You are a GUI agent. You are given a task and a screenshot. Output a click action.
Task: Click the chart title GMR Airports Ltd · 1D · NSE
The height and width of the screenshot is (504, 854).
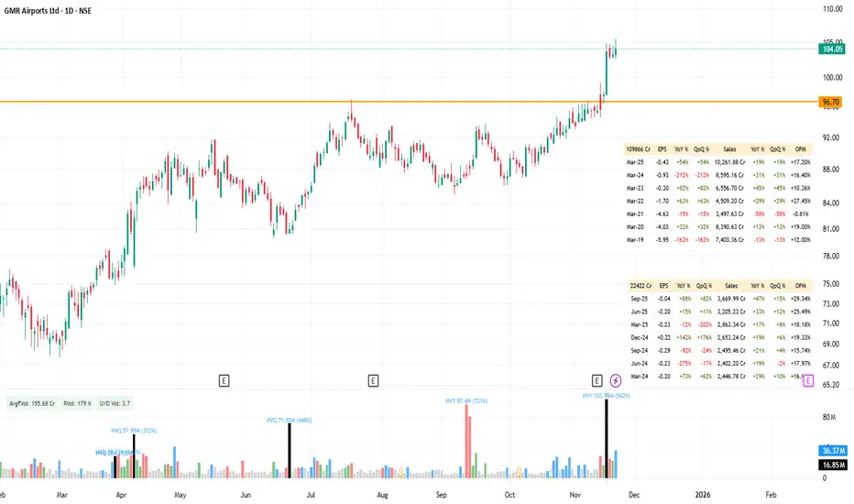(x=48, y=10)
